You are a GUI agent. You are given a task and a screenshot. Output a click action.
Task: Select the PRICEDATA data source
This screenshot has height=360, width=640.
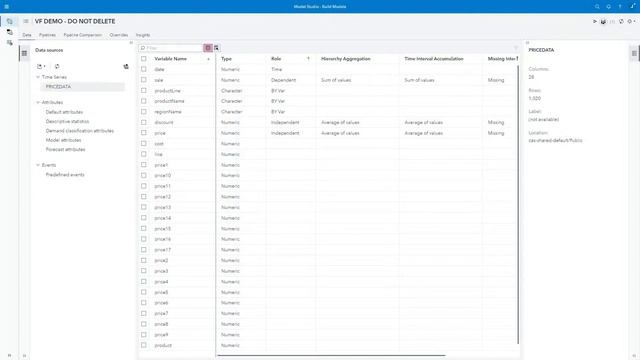pos(82,87)
